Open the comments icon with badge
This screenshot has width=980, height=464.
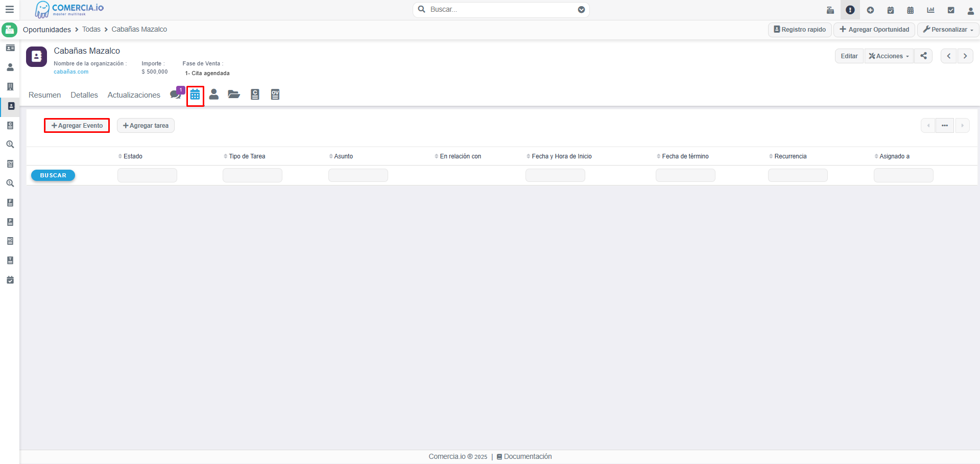[176, 95]
